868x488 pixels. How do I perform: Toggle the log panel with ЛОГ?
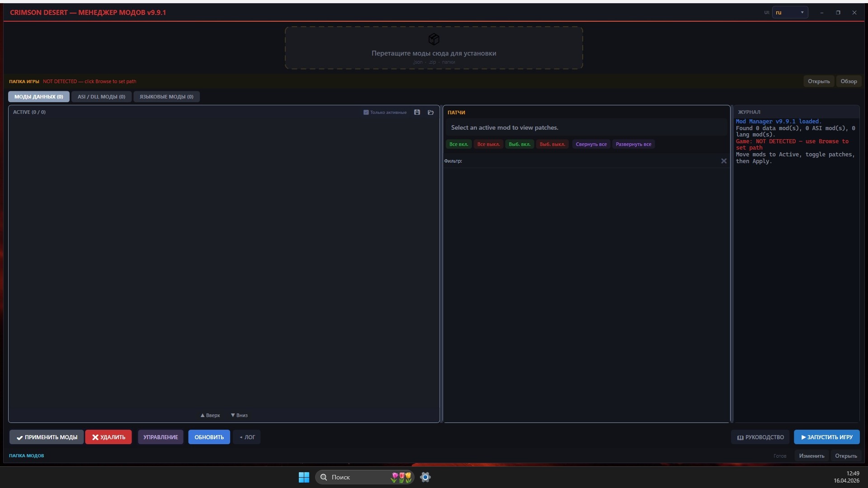pyautogui.click(x=247, y=437)
